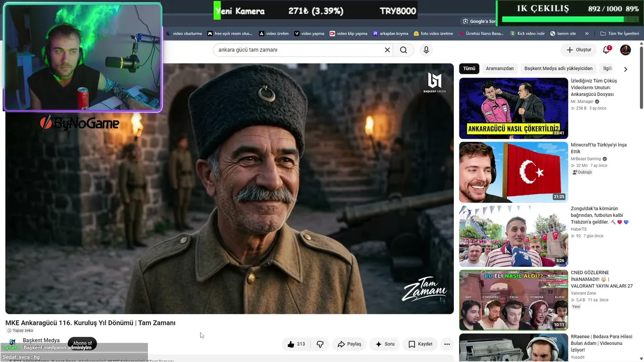Open 'video yapma' bookmark
The image size is (644, 362).
(309, 34)
